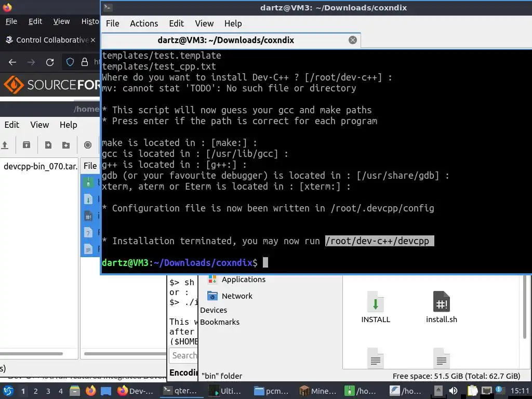Open the LXQt start menu
This screenshot has height=399, width=532.
(x=8, y=391)
